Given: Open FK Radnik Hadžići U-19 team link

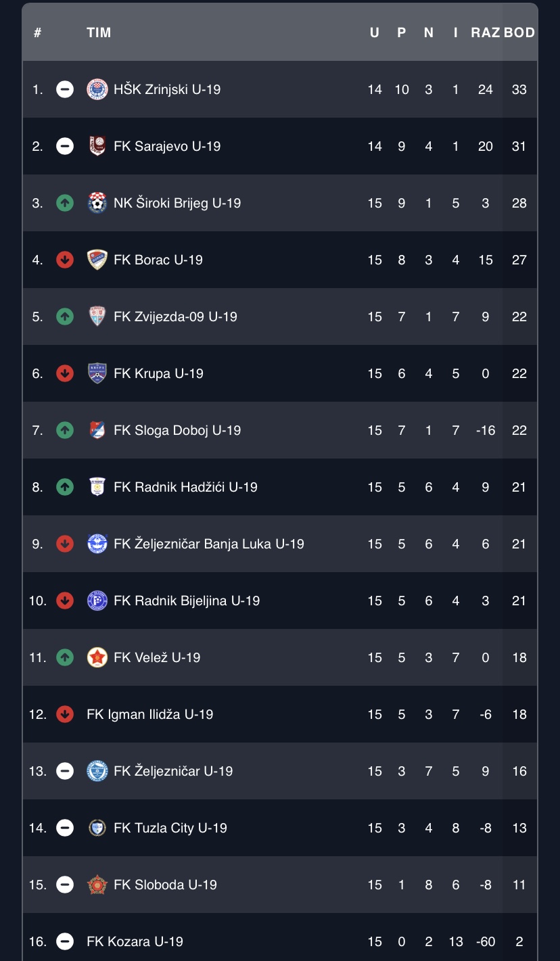Looking at the screenshot, I should click(185, 487).
